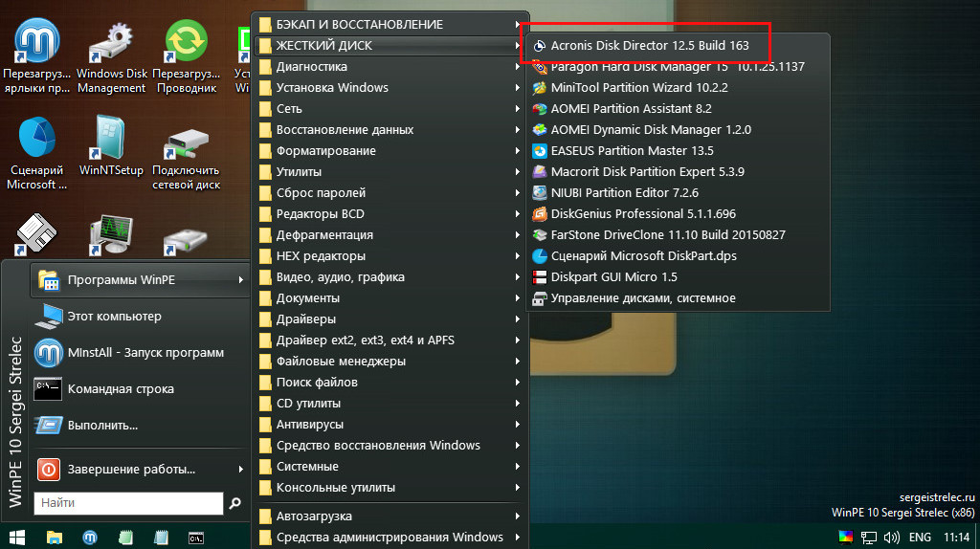The height and width of the screenshot is (549, 980).
Task: Open the Command Prompt taskbar icon
Action: point(195,538)
